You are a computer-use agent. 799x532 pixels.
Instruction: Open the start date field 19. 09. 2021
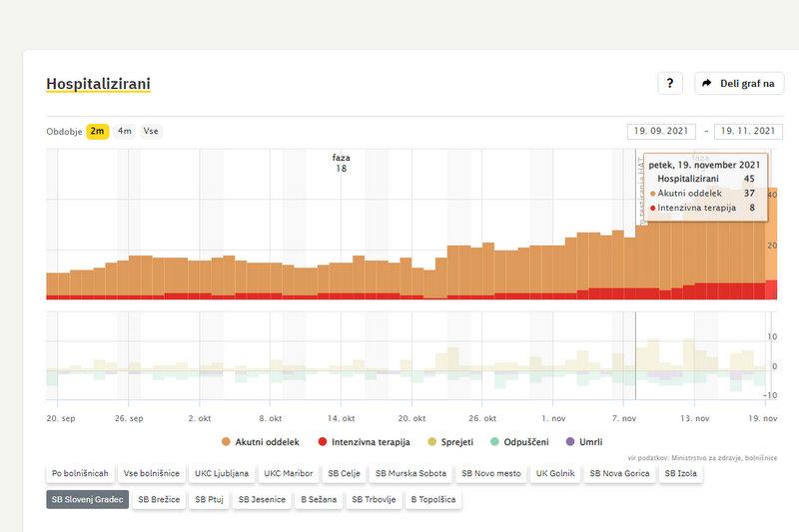[x=661, y=131]
